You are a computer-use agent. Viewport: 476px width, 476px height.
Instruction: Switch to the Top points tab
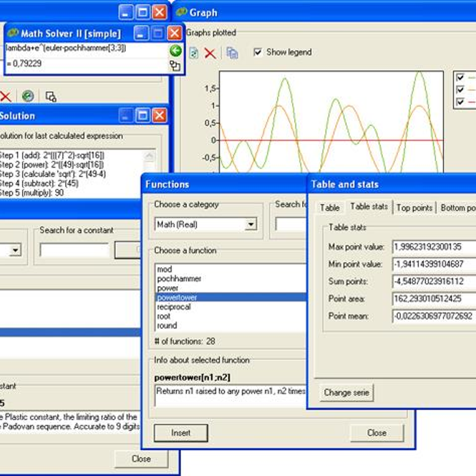click(414, 207)
